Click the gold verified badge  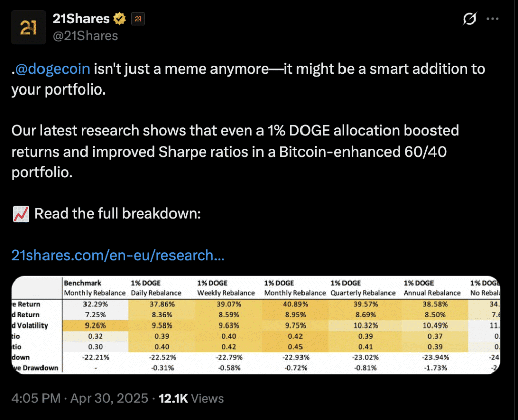120,19
